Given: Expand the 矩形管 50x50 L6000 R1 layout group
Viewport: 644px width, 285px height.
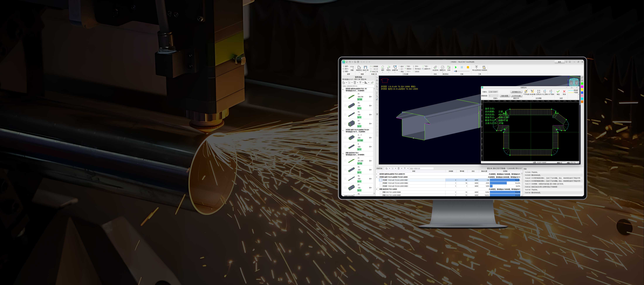Looking at the screenshot, I should [x=376, y=174].
